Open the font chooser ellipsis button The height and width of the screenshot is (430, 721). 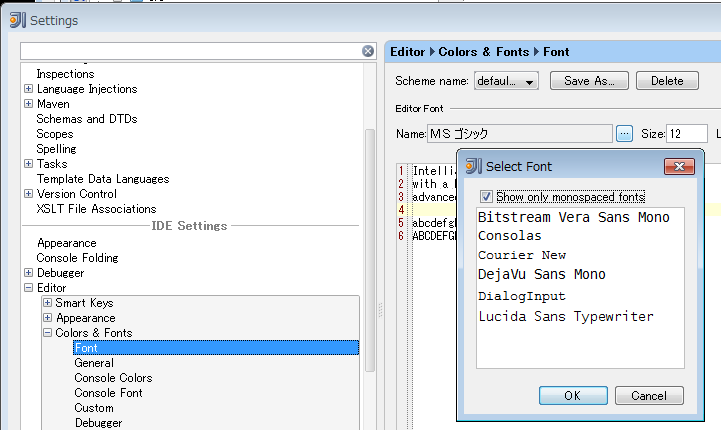624,134
